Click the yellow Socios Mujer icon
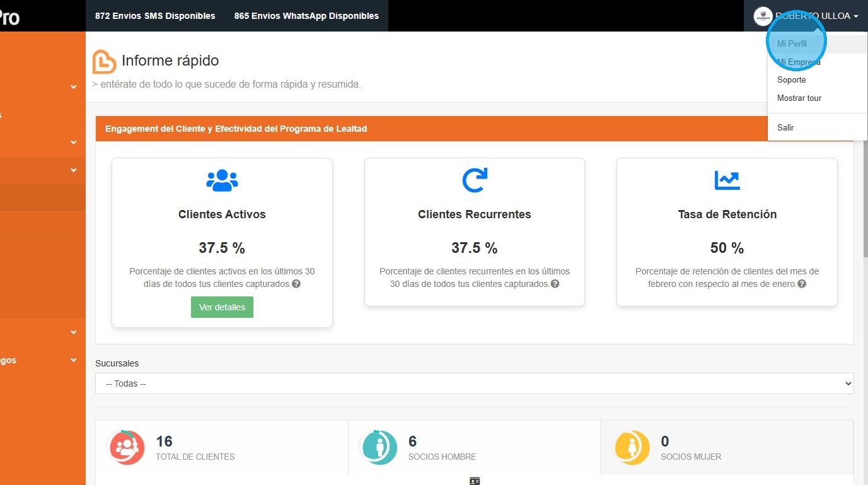868x485 pixels. [632, 447]
